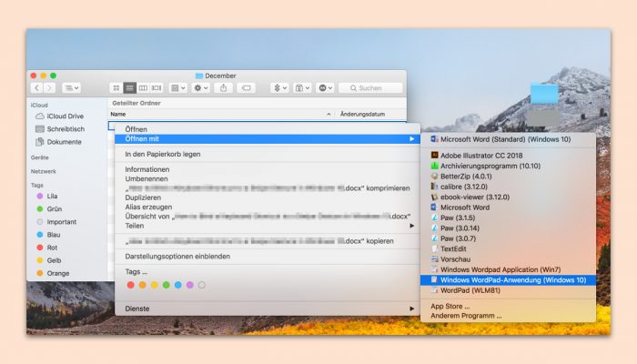Click the Share toolbar button
Viewport: 637px width, 364px height.
click(x=224, y=87)
